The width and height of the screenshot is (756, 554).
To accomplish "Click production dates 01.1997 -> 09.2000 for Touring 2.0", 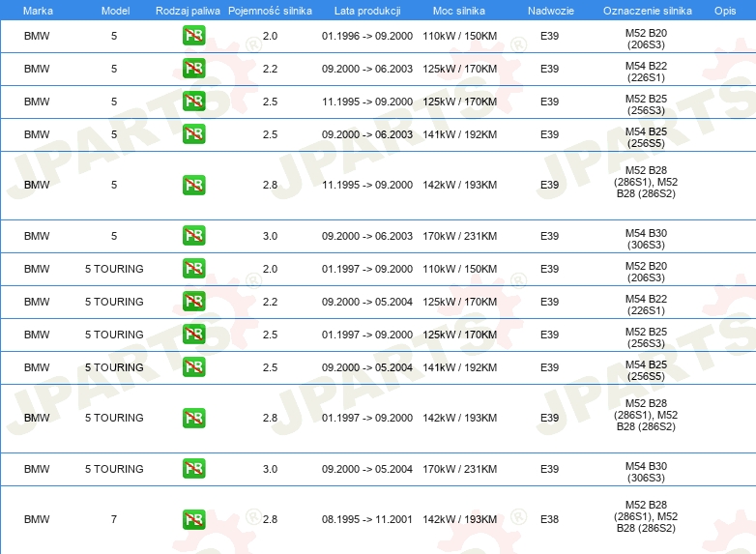I will (367, 269).
